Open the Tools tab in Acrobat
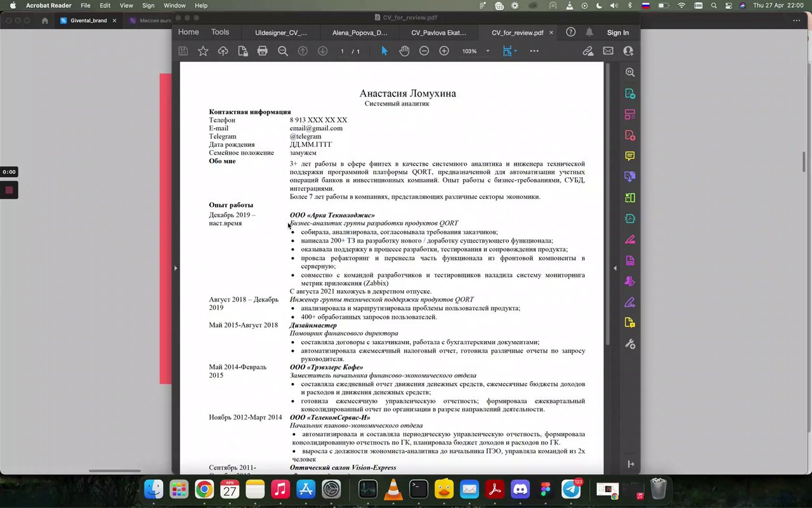The width and height of the screenshot is (812, 508). point(220,32)
